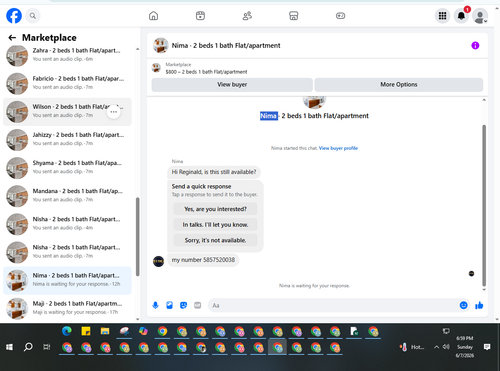Show hidden system tray icons
The height and width of the screenshot is (371, 500).
pyautogui.click(x=436, y=347)
